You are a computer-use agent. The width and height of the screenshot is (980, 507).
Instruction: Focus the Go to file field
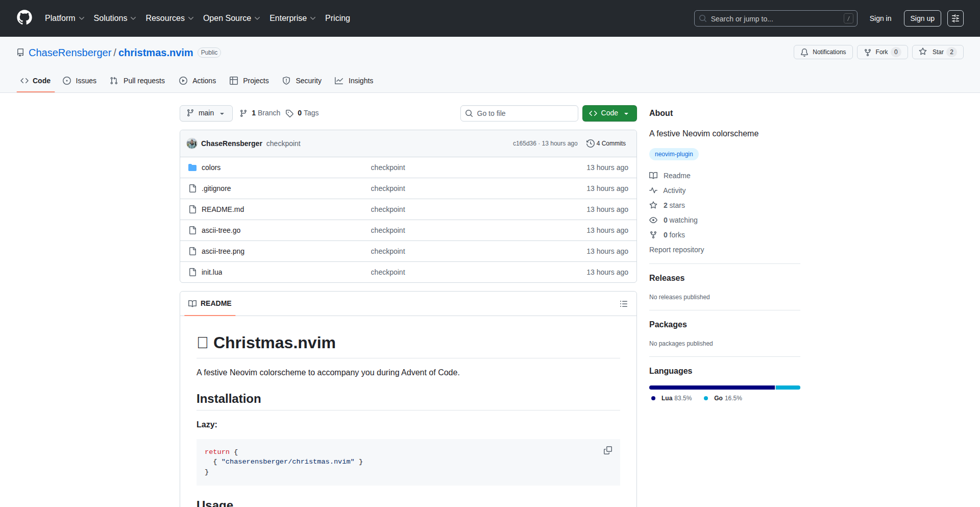[x=519, y=113]
